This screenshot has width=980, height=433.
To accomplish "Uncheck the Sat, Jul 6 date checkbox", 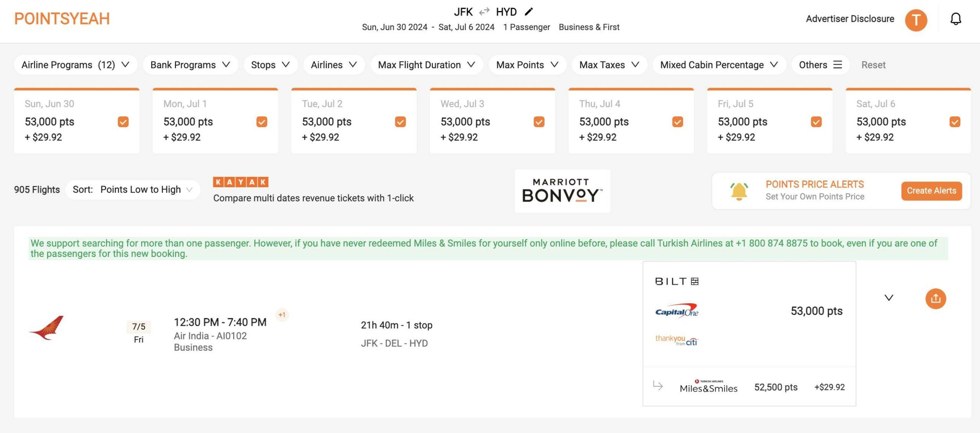I will (x=955, y=122).
